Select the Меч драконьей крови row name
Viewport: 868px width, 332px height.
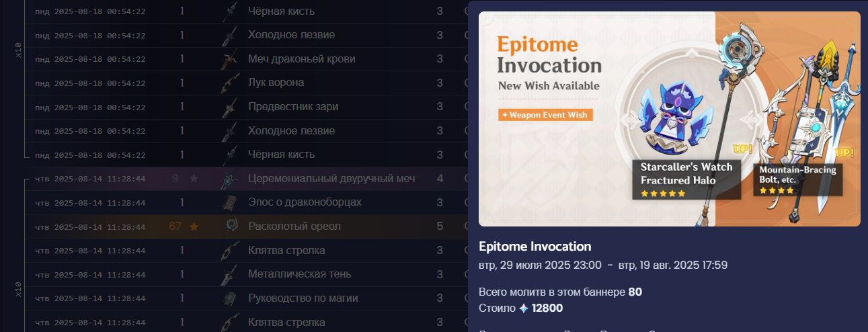click(302, 59)
